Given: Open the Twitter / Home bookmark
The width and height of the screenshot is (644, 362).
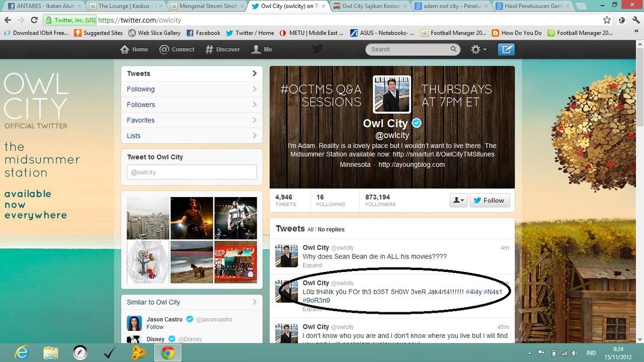Looking at the screenshot, I should (250, 33).
